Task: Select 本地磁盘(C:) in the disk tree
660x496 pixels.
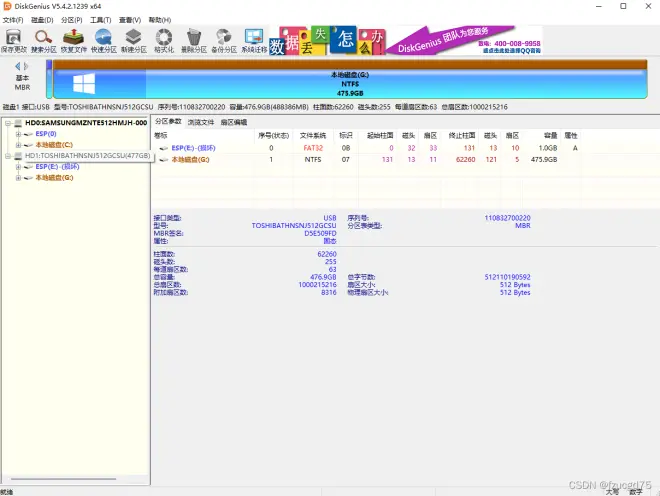Action: point(54,145)
